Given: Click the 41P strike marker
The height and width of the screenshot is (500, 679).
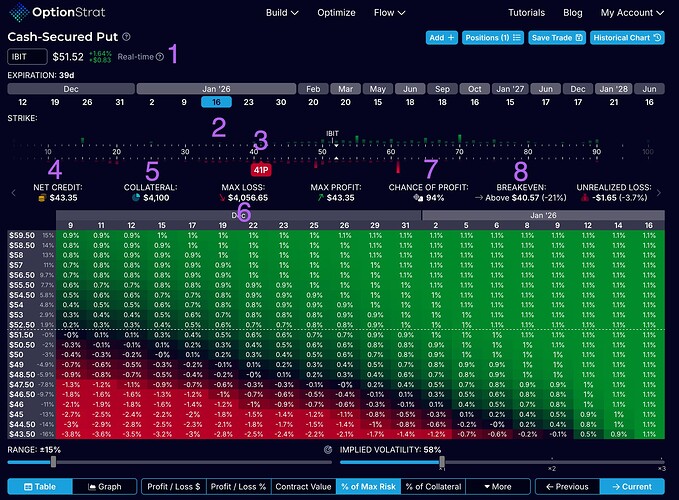Looking at the screenshot, I should coord(260,170).
